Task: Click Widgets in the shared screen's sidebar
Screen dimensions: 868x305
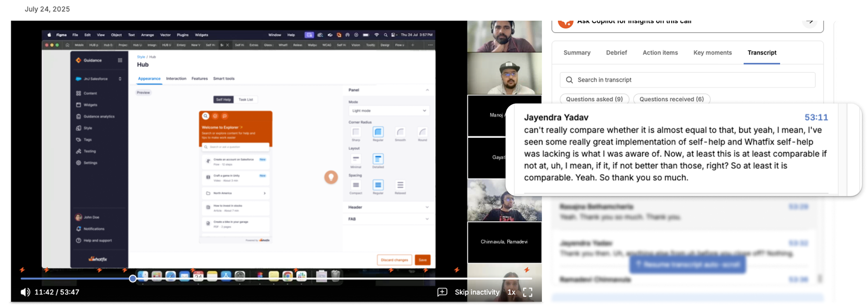Action: pos(90,105)
